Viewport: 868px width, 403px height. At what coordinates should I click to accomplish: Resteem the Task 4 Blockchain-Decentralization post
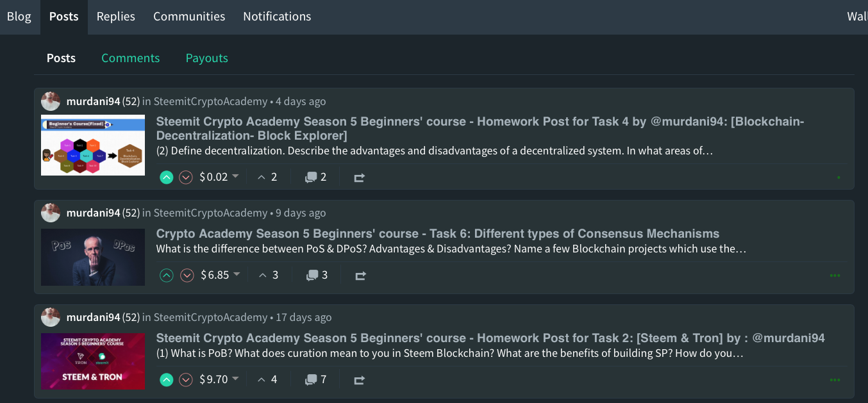pyautogui.click(x=359, y=177)
